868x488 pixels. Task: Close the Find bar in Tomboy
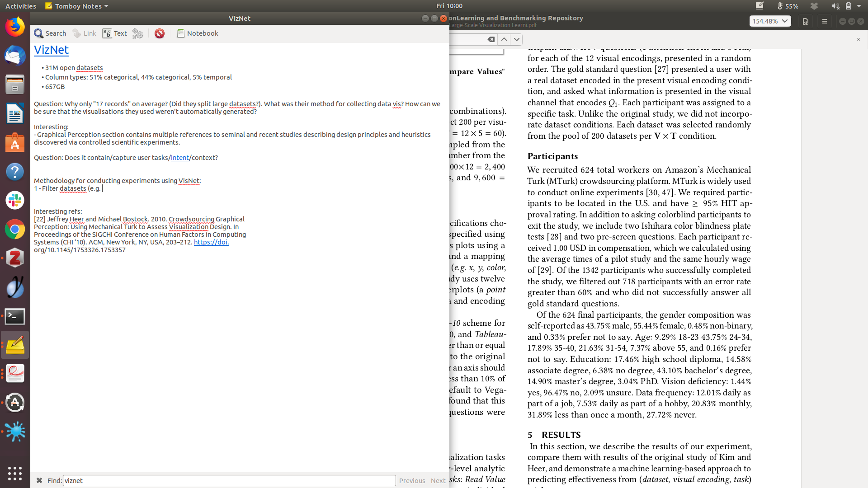tap(39, 480)
